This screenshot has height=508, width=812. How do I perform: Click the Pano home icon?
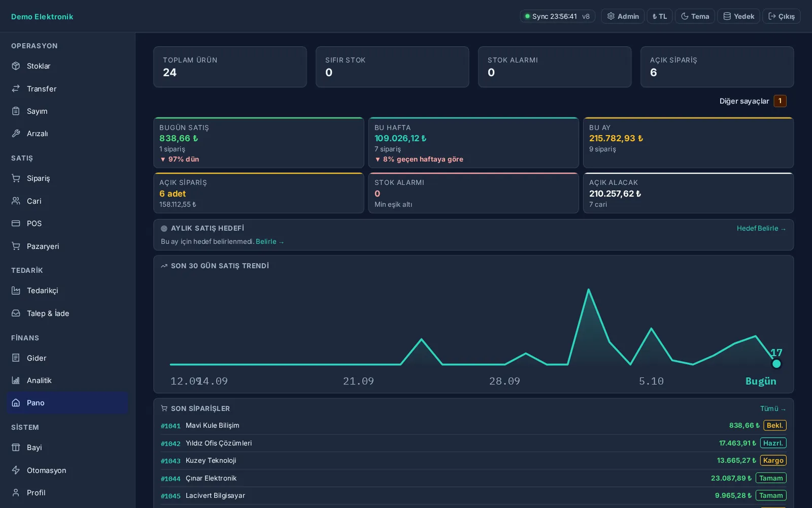(16, 402)
